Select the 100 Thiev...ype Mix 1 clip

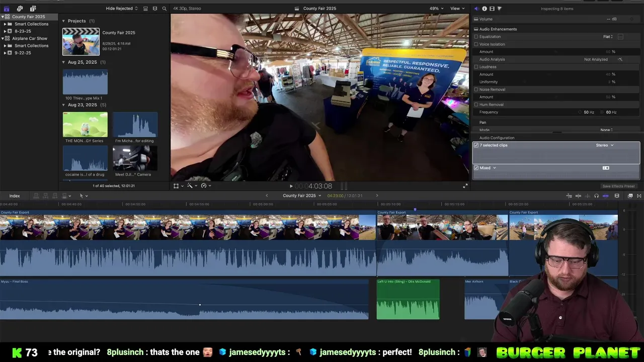[x=85, y=82]
